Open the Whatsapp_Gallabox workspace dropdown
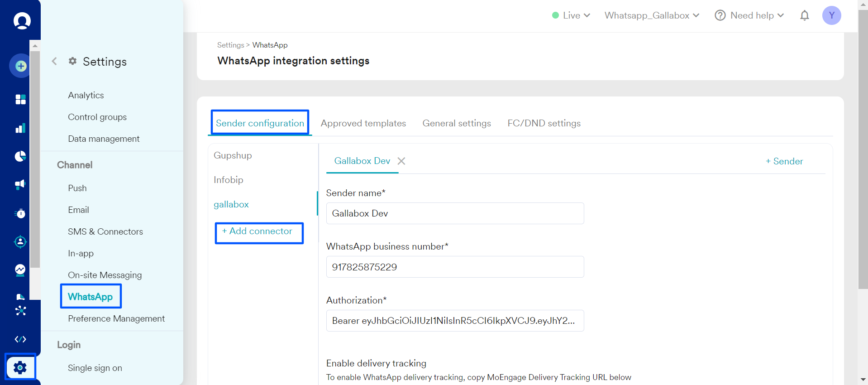This screenshot has height=385, width=868. 652,16
